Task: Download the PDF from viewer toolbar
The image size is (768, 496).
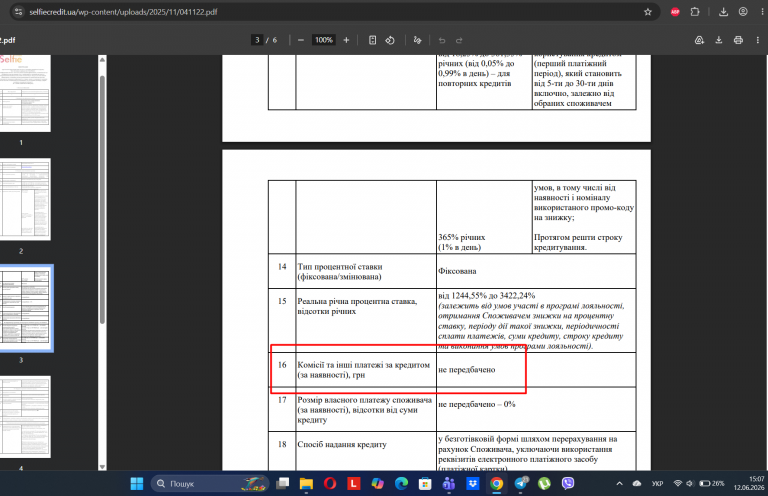Action: 719,40
